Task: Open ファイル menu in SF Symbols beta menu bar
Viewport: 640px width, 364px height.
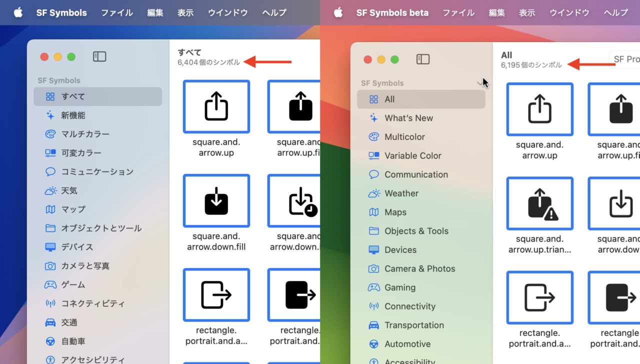Action: point(458,12)
